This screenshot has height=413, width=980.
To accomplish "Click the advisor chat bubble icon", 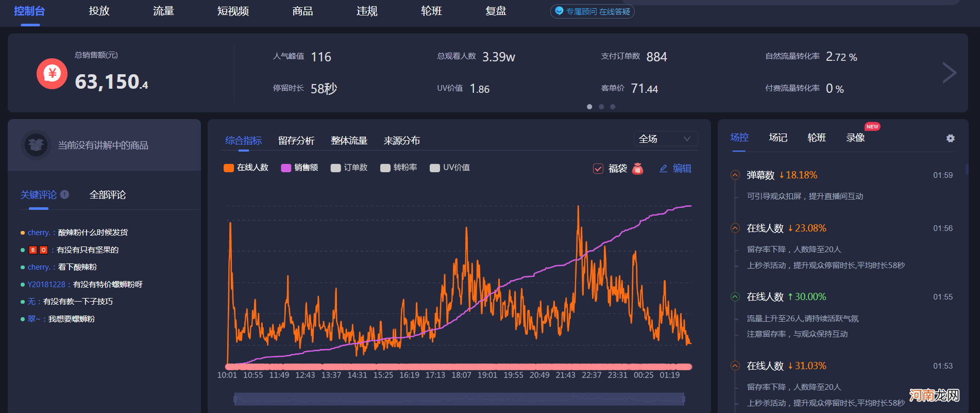I will pyautogui.click(x=559, y=11).
